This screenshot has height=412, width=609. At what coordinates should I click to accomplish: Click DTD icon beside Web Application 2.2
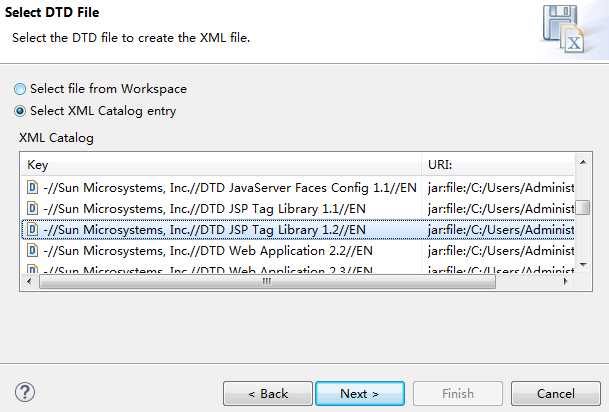(32, 250)
